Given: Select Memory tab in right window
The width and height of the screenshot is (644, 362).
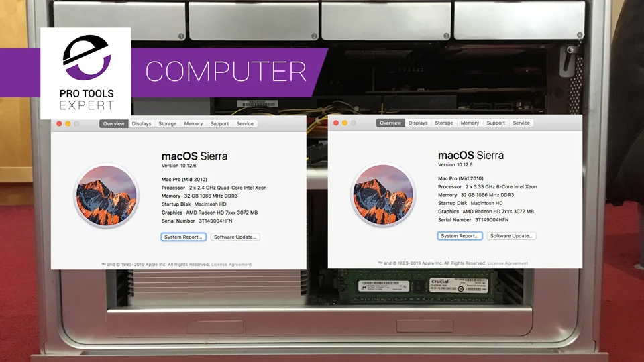Looking at the screenshot, I should click(x=470, y=123).
